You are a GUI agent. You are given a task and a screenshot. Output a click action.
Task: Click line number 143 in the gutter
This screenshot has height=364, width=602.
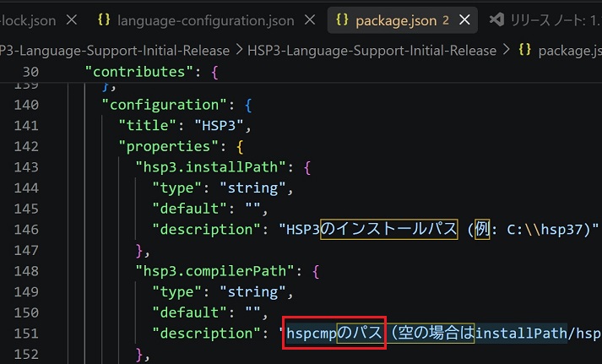click(x=26, y=167)
